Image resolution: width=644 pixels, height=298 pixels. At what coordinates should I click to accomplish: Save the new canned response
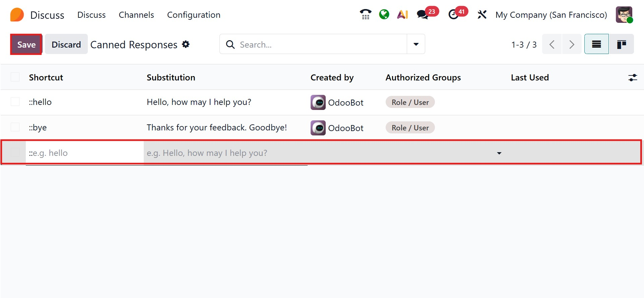point(26,45)
